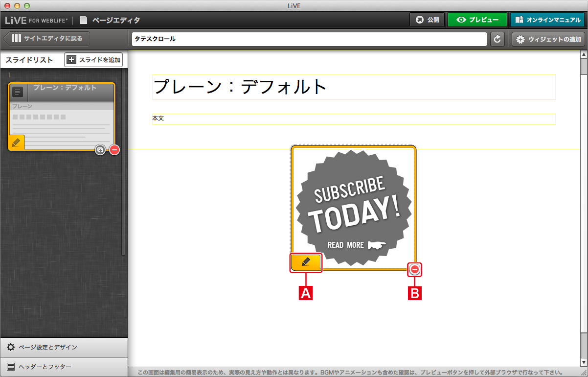Click the 公開 publish button
Screen dimensions: 588x377
(427, 20)
